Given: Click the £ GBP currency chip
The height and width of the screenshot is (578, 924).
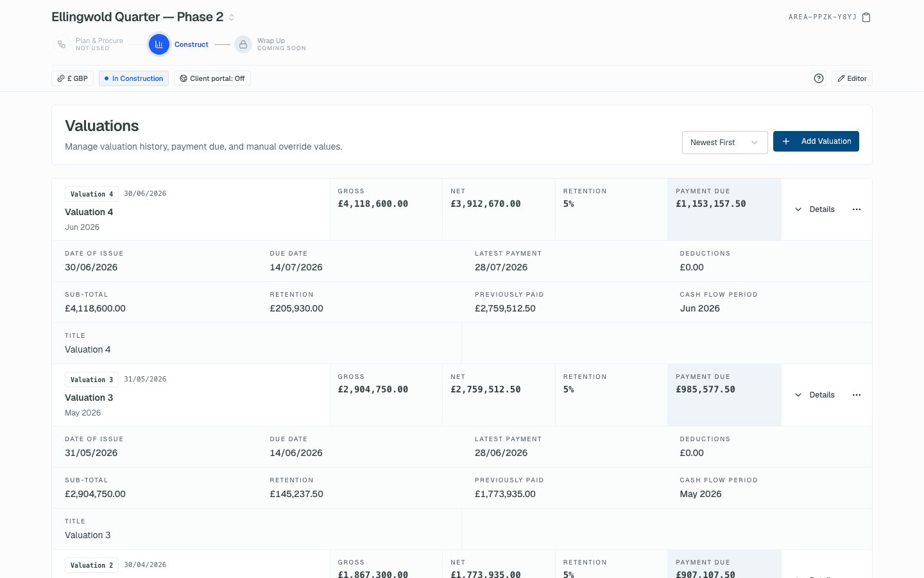Looking at the screenshot, I should [73, 78].
